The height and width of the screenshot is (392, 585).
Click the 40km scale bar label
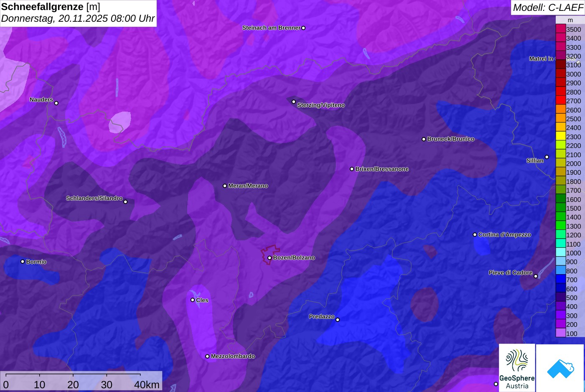pos(147,384)
